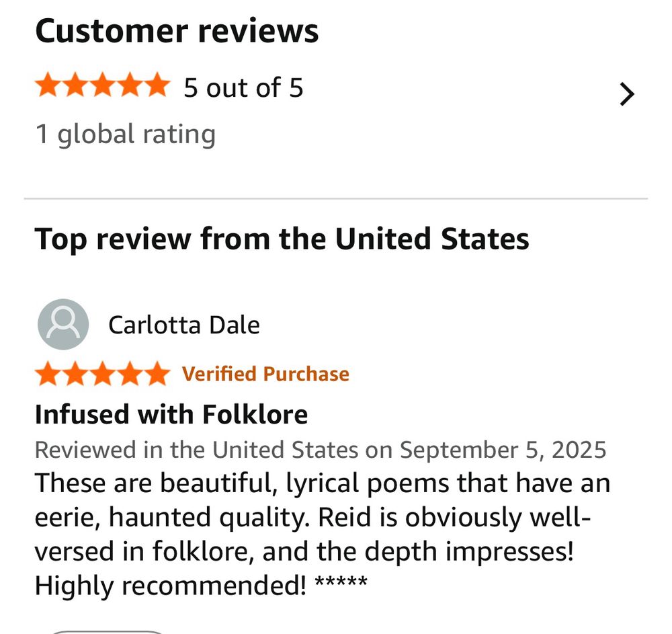Open rating details via the right chevron arrow
This screenshot has width=672, height=634.
click(x=626, y=95)
